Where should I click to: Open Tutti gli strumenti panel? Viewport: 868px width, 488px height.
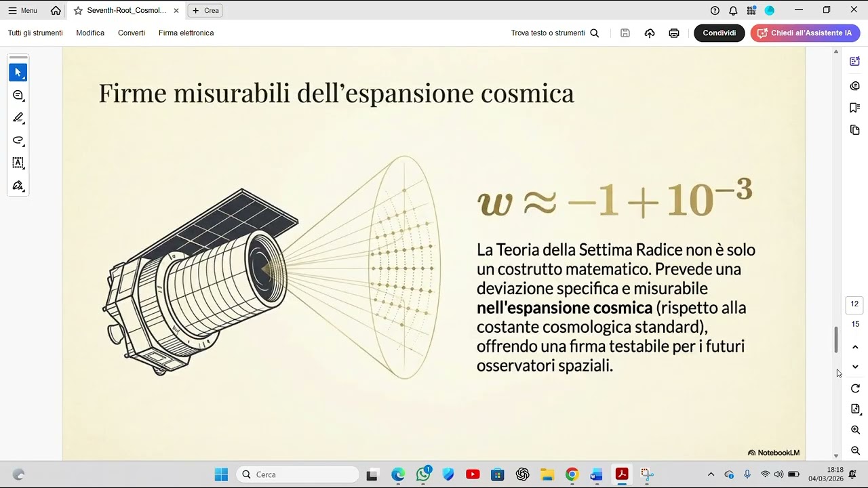point(35,33)
